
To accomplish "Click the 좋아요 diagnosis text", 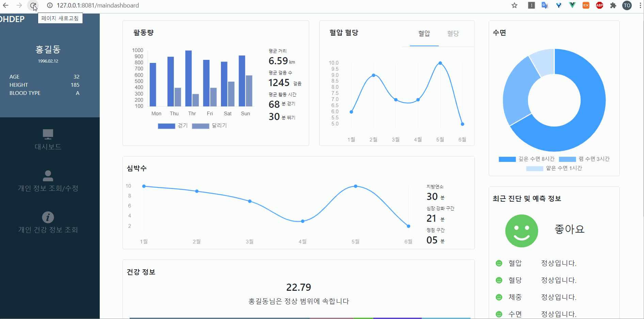I will 569,229.
